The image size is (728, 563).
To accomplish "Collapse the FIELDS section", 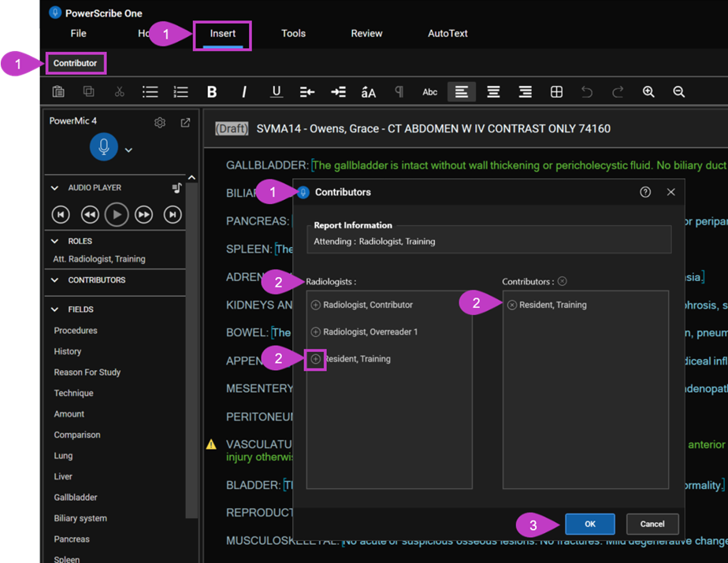I will tap(54, 309).
